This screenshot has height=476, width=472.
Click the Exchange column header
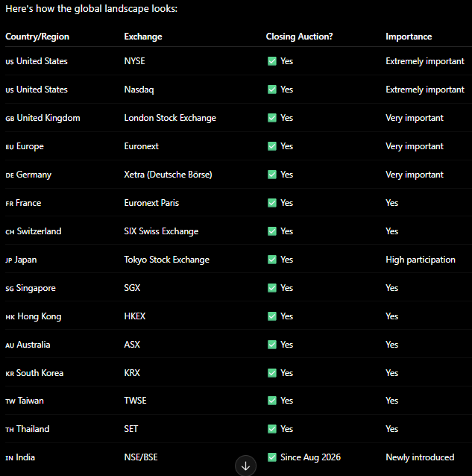pos(143,37)
